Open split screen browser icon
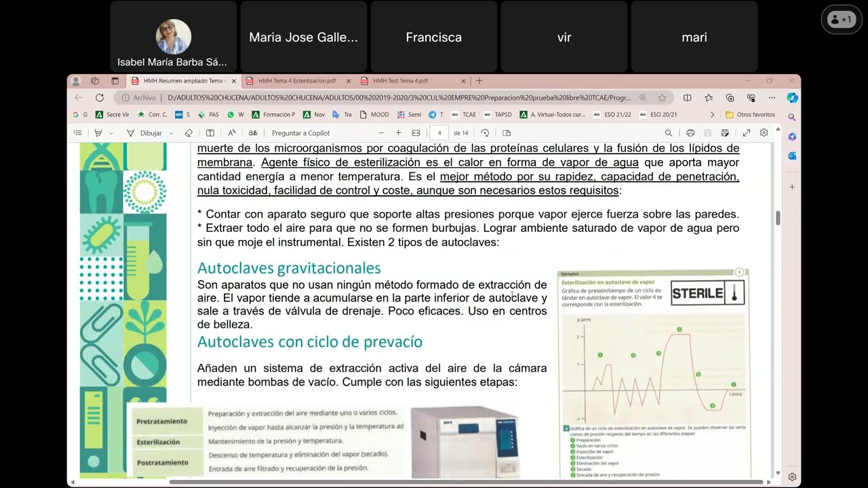The width and height of the screenshot is (868, 488). pos(687,98)
